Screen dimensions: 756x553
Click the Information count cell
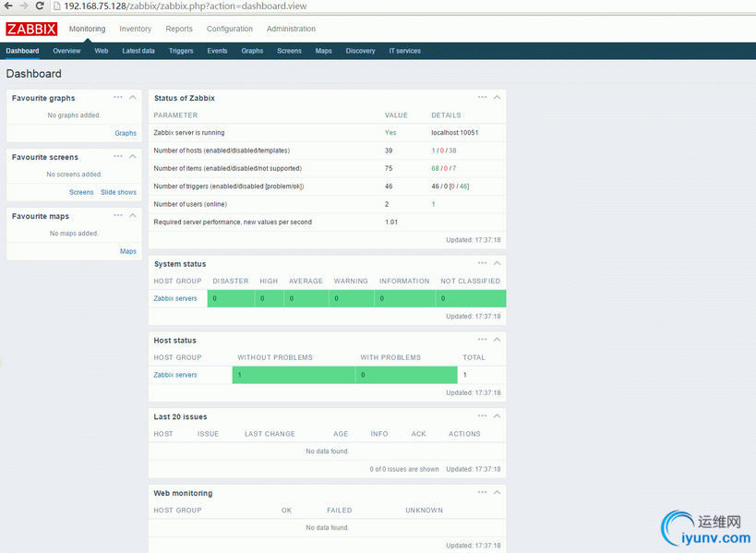click(x=405, y=298)
